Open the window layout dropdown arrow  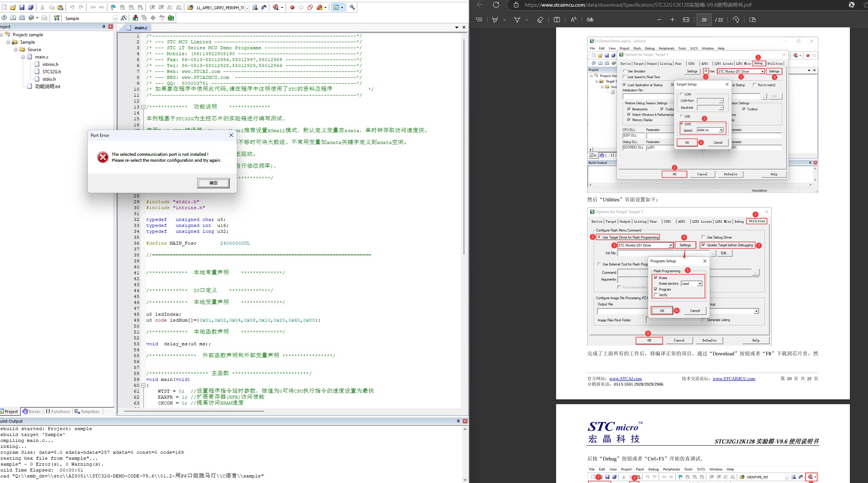(x=342, y=7)
